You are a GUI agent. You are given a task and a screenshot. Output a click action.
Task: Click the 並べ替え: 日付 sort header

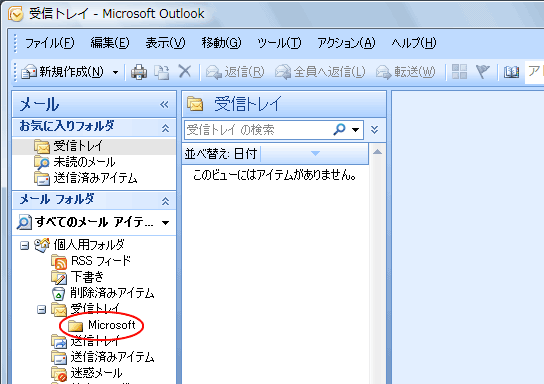click(x=221, y=153)
